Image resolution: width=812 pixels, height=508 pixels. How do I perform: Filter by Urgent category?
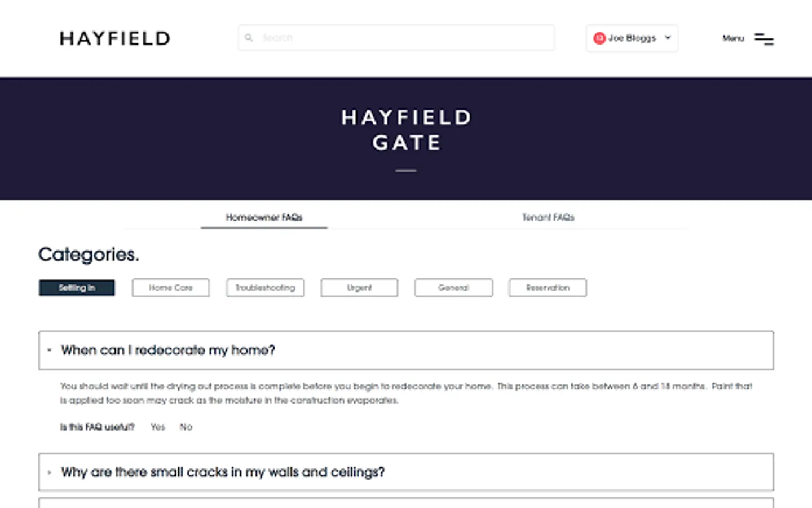359,288
